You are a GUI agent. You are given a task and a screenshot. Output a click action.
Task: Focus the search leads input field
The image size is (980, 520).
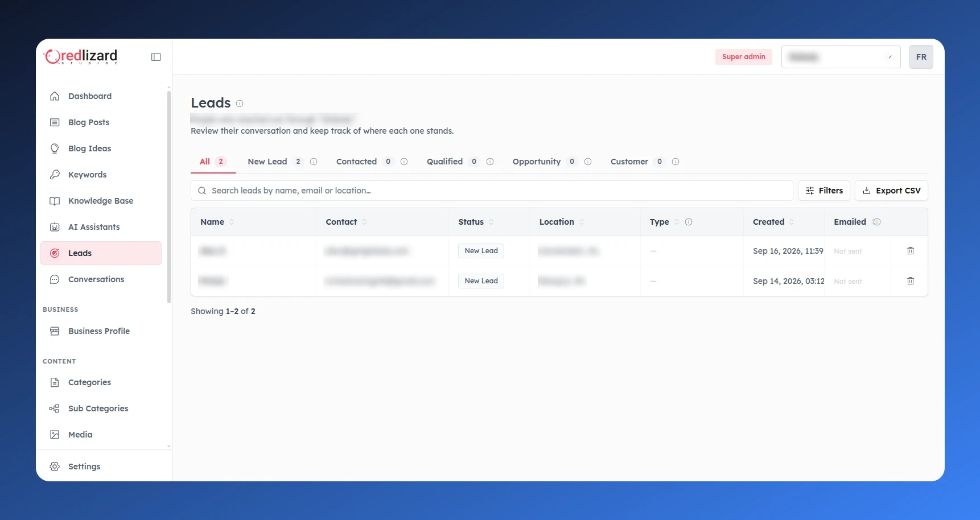(492, 191)
